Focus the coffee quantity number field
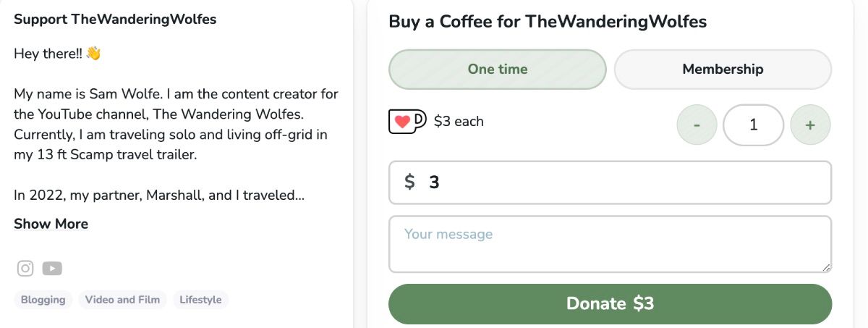 click(753, 125)
